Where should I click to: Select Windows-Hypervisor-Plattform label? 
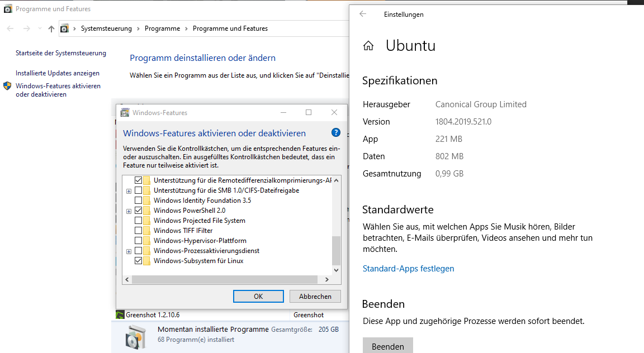200,241
